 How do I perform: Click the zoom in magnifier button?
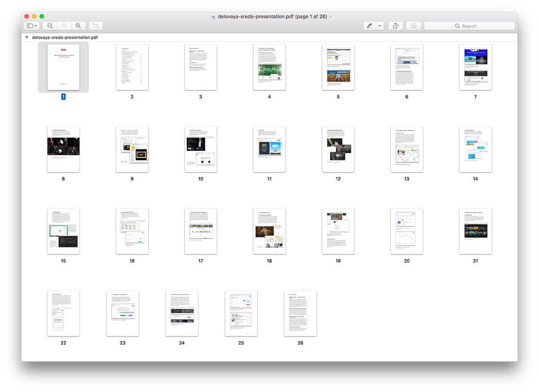pos(78,26)
